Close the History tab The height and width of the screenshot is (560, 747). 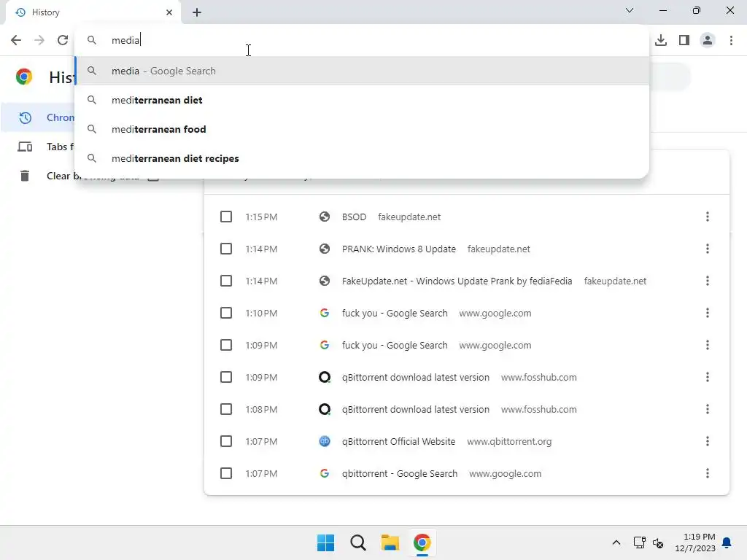(169, 12)
